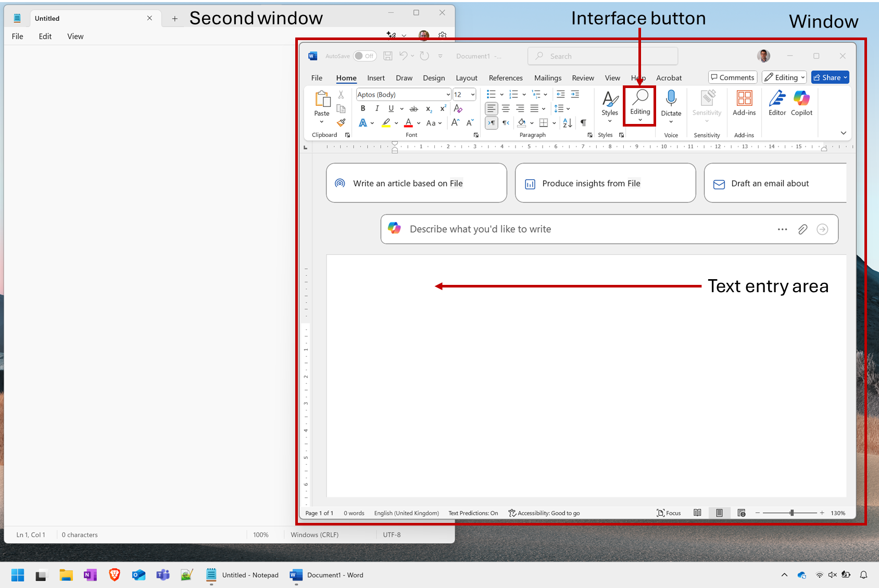Click the Bold formatting icon
The height and width of the screenshot is (588, 879).
click(363, 108)
